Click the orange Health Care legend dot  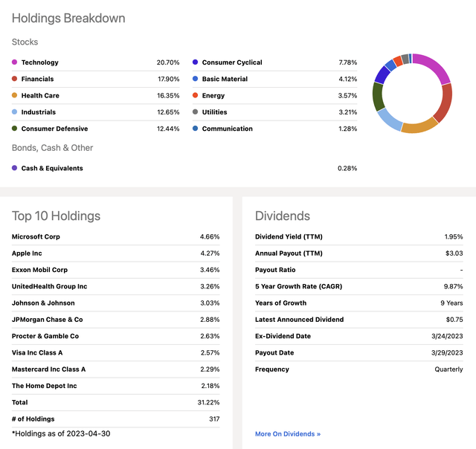click(14, 95)
